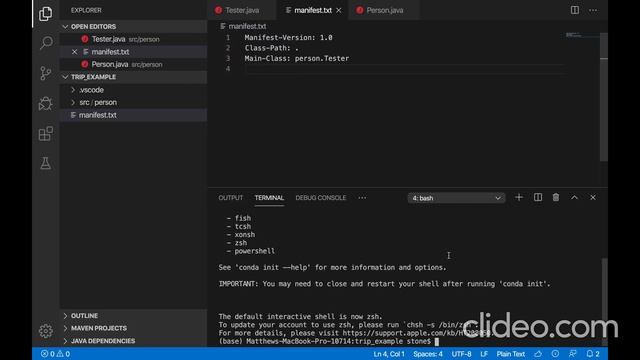Collapse the TRIP_EXAMPLE folder section

(x=134, y=77)
